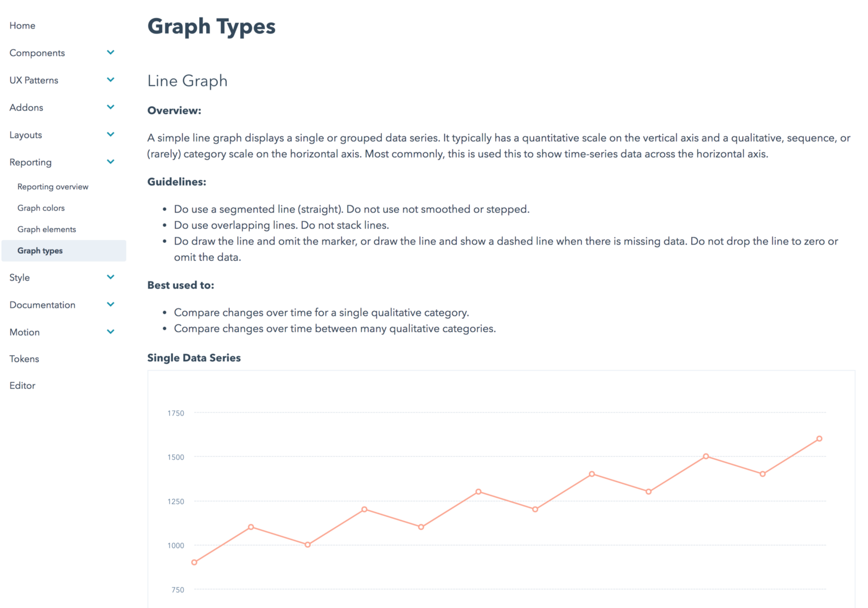Screen dimensions: 868x608
Task: Click the first data point marker near 900
Action: (x=194, y=562)
